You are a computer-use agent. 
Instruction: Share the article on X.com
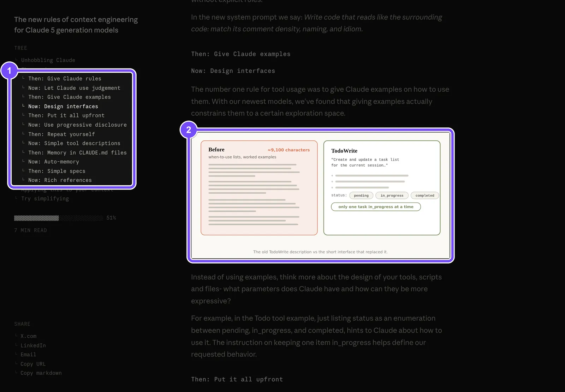click(x=28, y=336)
